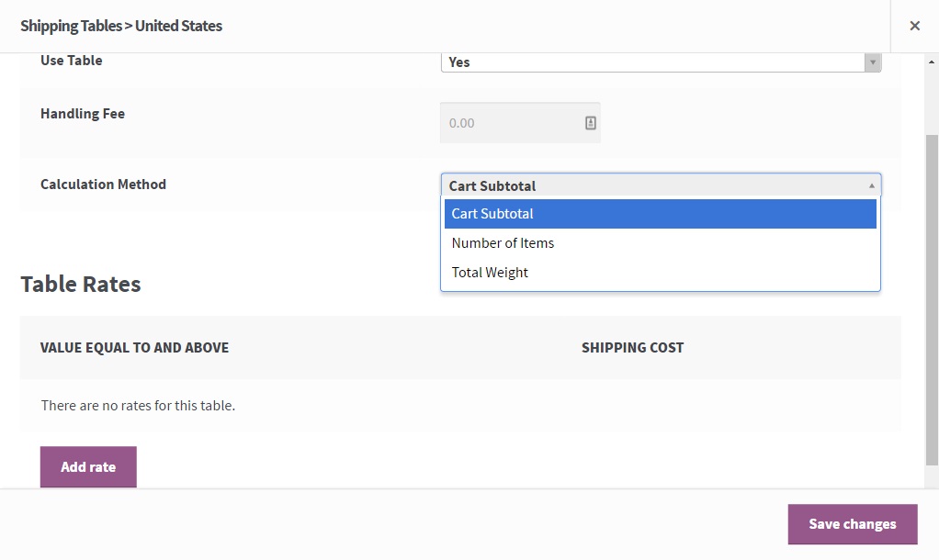Image resolution: width=939 pixels, height=560 pixels.
Task: Click the 'Value Equal To And Above' header
Action: (x=135, y=348)
